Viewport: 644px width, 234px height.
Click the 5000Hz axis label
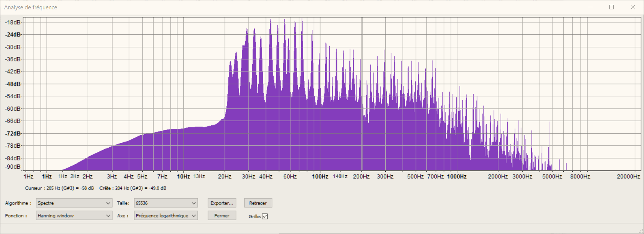click(x=552, y=176)
